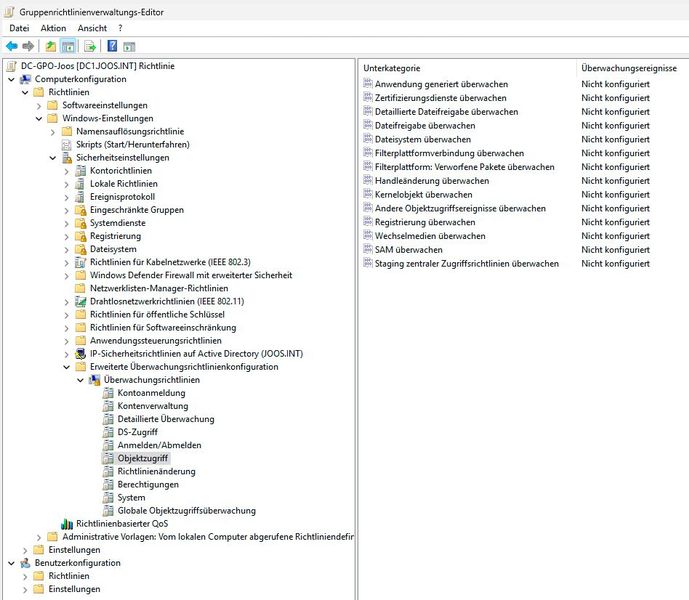Select 'Staging zentraler Zugriffsrichtlinien überwachen' entry

(467, 263)
